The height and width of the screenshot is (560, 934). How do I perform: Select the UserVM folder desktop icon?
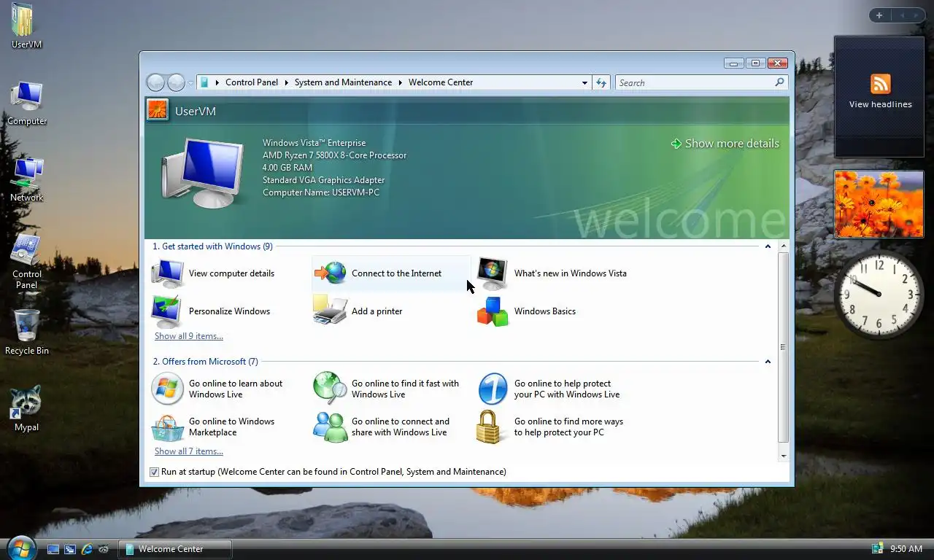pos(26,26)
